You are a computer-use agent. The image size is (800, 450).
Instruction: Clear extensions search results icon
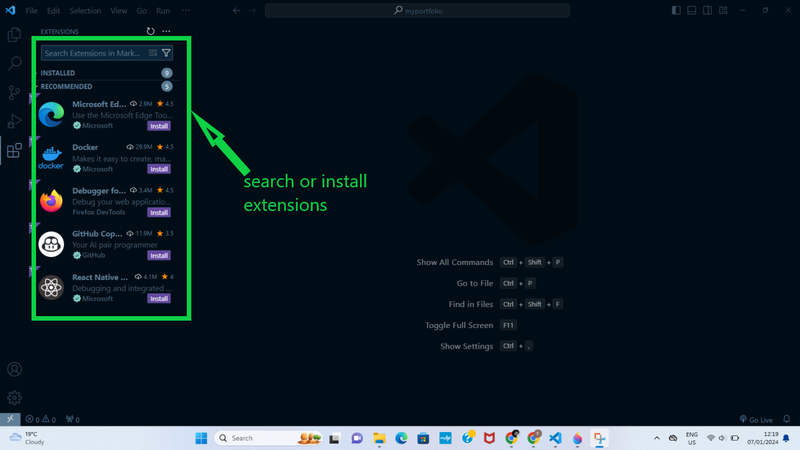[x=153, y=53]
